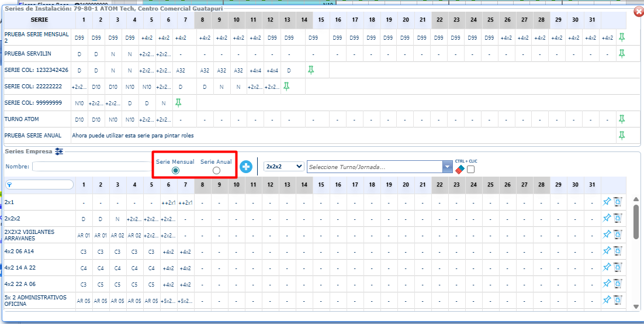Viewport: 644px width, 324px height.
Task: Click day 15 header in company series grid
Action: pos(321,185)
